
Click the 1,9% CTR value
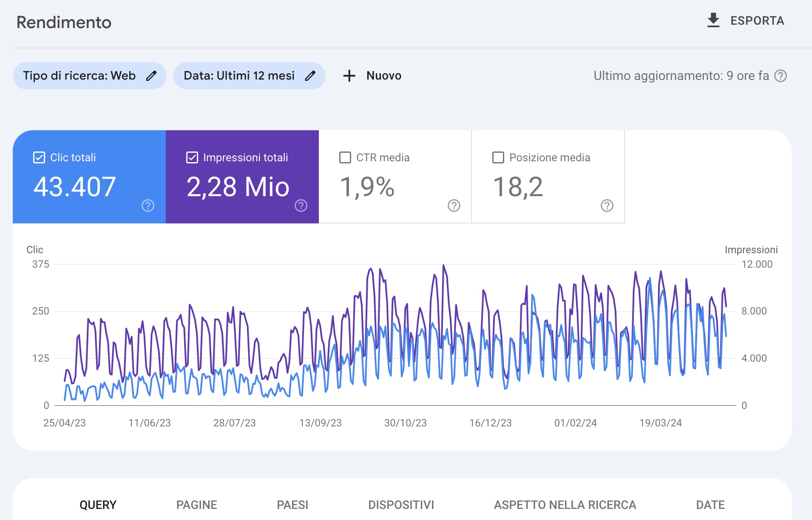367,187
